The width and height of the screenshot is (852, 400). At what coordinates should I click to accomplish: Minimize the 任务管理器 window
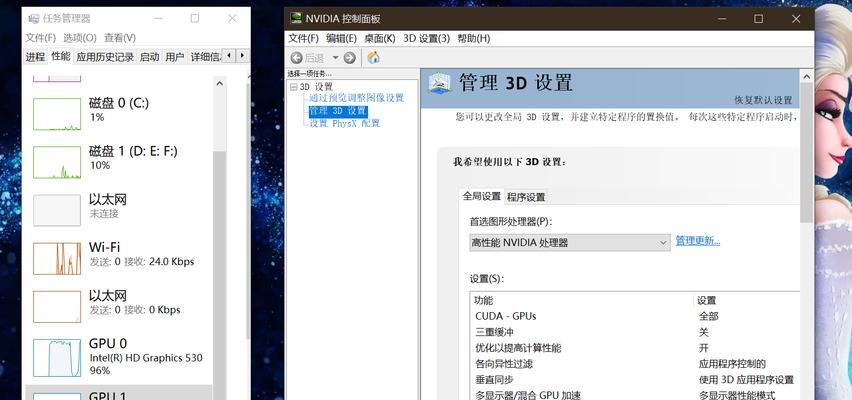click(x=158, y=18)
